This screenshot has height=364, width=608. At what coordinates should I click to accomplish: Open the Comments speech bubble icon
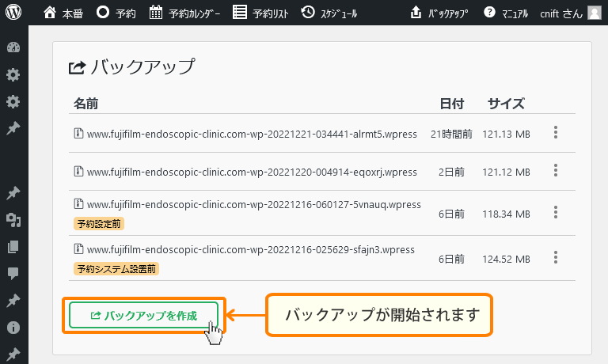pos(13,274)
